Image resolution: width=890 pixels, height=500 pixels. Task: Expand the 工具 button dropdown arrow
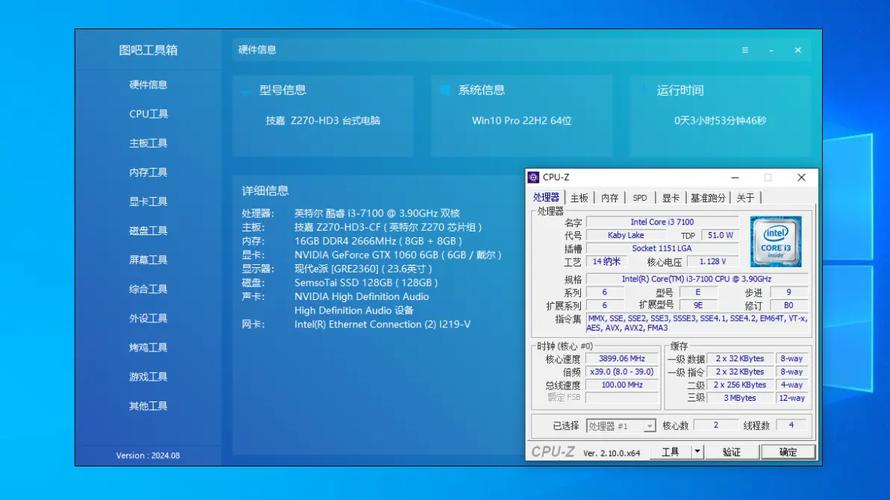697,452
